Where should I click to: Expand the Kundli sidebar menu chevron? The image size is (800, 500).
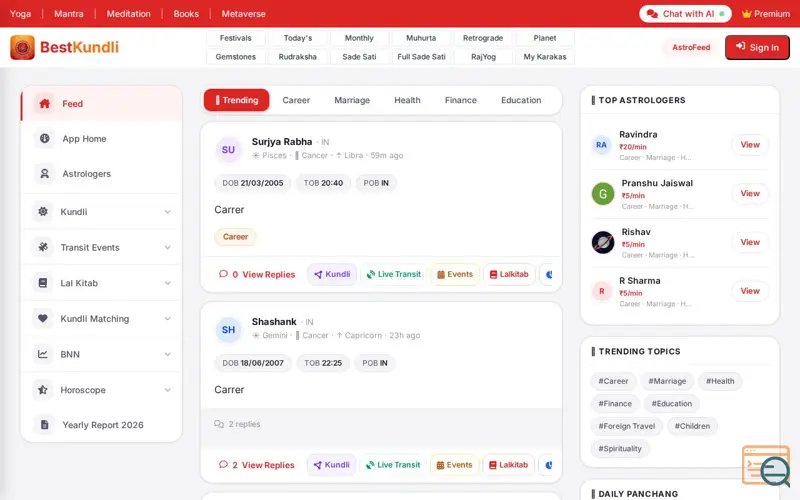167,212
